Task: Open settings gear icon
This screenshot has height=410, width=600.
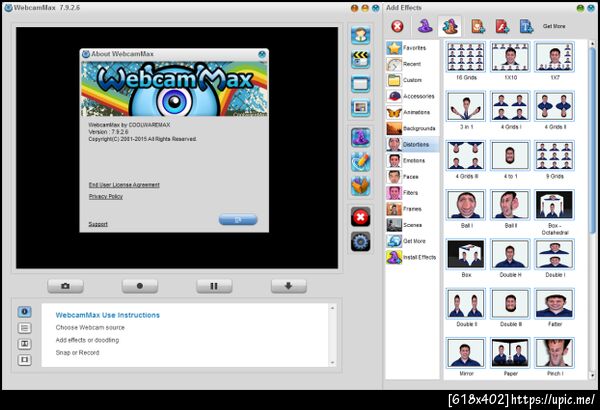Action: point(360,242)
